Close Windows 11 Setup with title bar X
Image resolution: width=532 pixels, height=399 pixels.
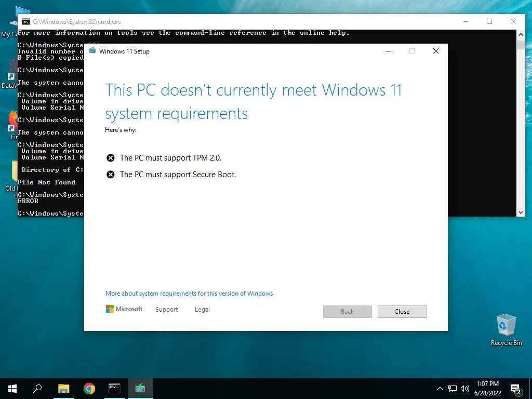[436, 51]
